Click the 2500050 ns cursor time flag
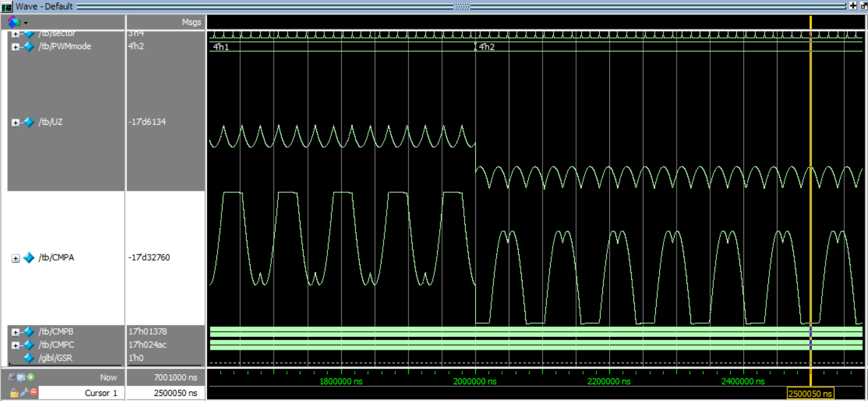Image resolution: width=868 pixels, height=401 pixels. click(811, 394)
